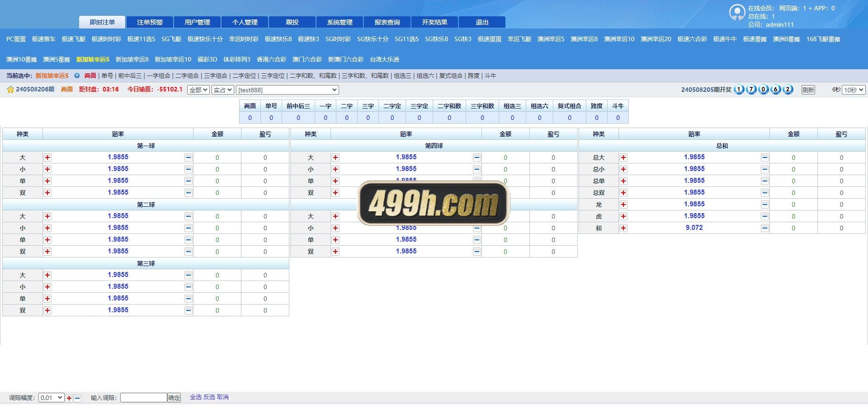Open the 全部 filter dropdown

(198, 90)
